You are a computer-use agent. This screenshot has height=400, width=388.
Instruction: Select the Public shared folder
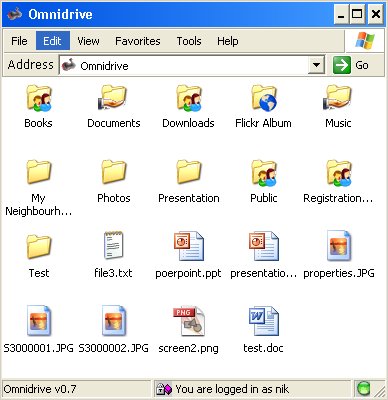point(264,173)
